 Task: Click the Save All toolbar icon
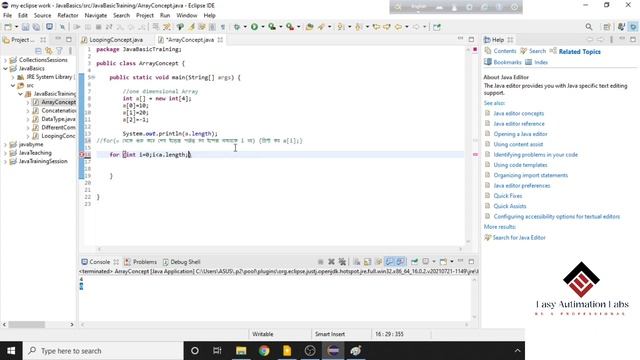pos(36,27)
